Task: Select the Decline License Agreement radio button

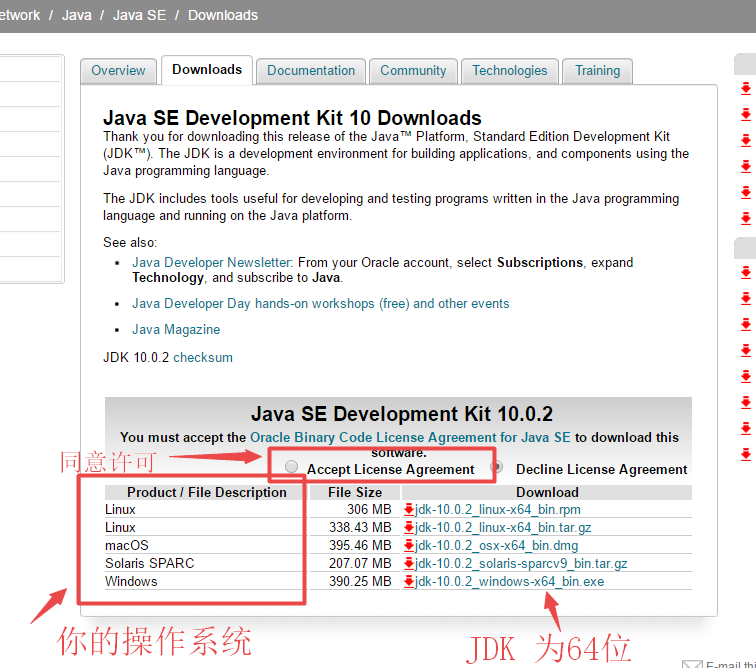Action: coord(497,467)
